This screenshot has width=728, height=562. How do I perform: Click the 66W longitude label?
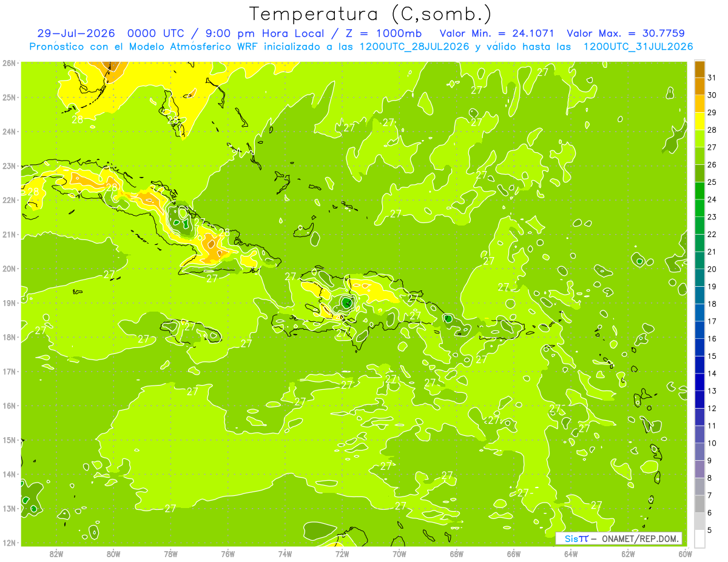point(514,554)
